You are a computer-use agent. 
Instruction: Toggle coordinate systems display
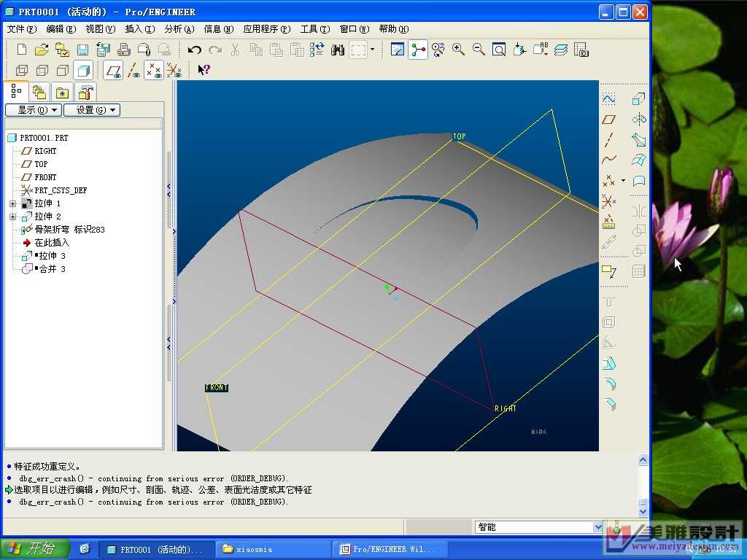[x=174, y=71]
